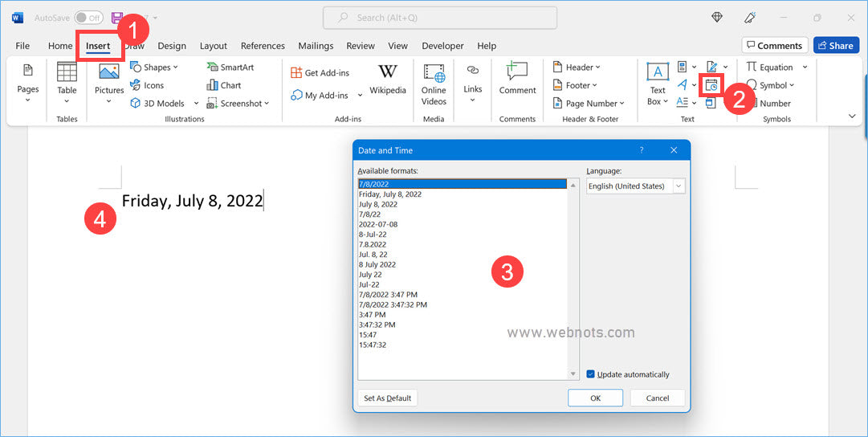
Task: Insert a Text Box
Action: (658, 84)
